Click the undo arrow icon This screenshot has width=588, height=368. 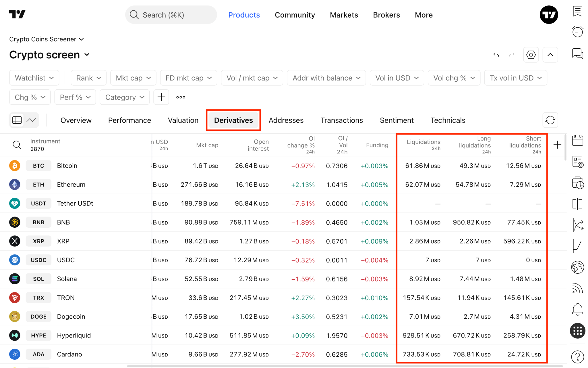[x=496, y=55]
